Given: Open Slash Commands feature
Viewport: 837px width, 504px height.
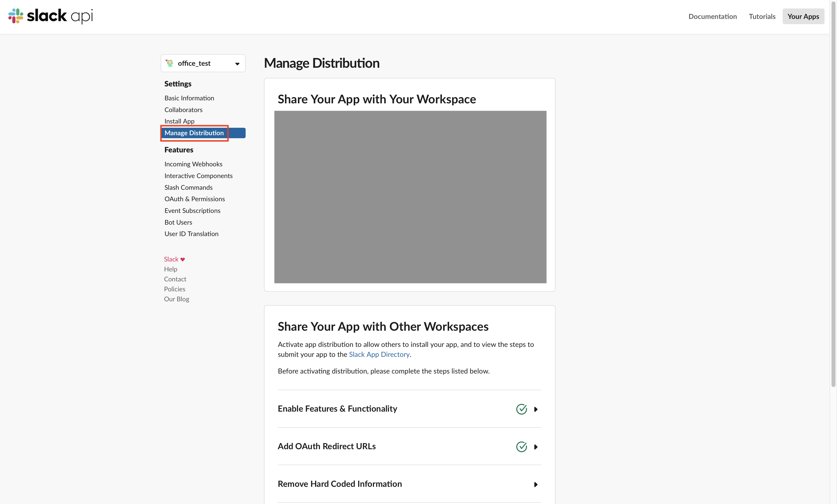Looking at the screenshot, I should pyautogui.click(x=189, y=188).
